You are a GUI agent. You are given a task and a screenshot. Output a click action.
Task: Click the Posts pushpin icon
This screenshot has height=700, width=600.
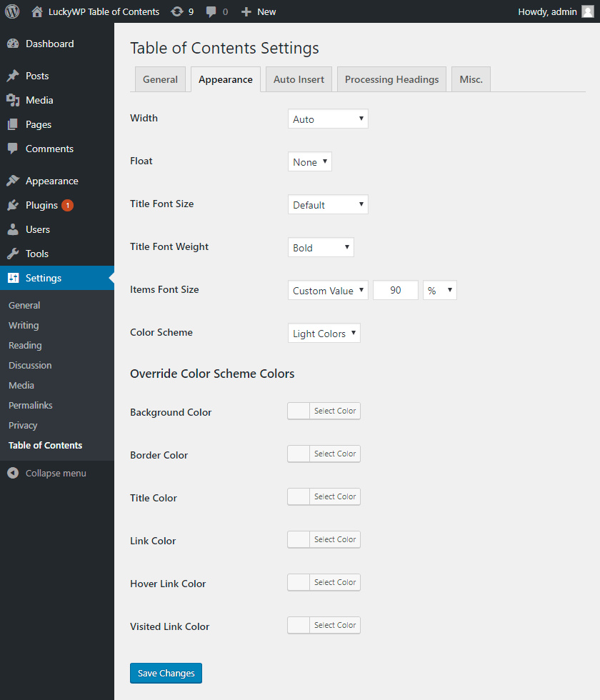pos(13,76)
